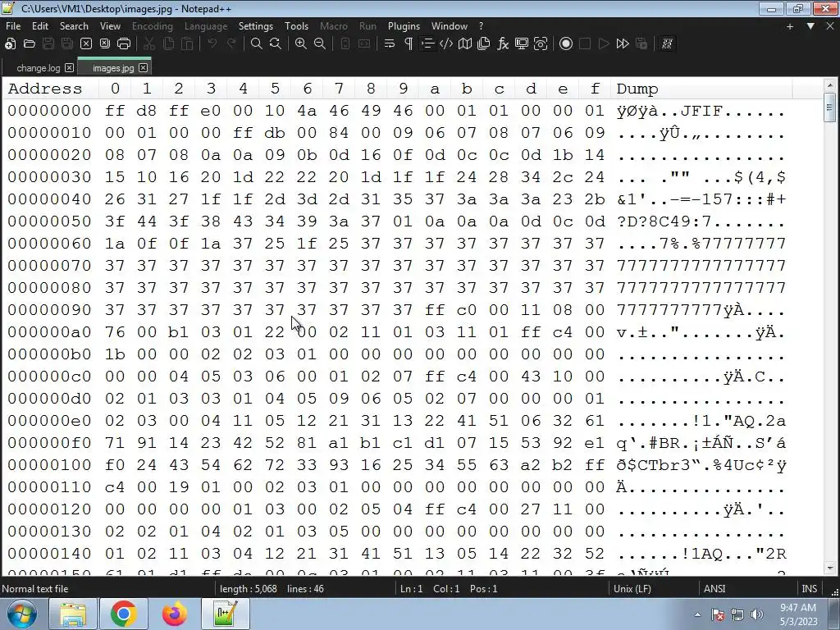Open the Windows Start button
Image resolution: width=840 pixels, height=630 pixels.
click(x=22, y=614)
